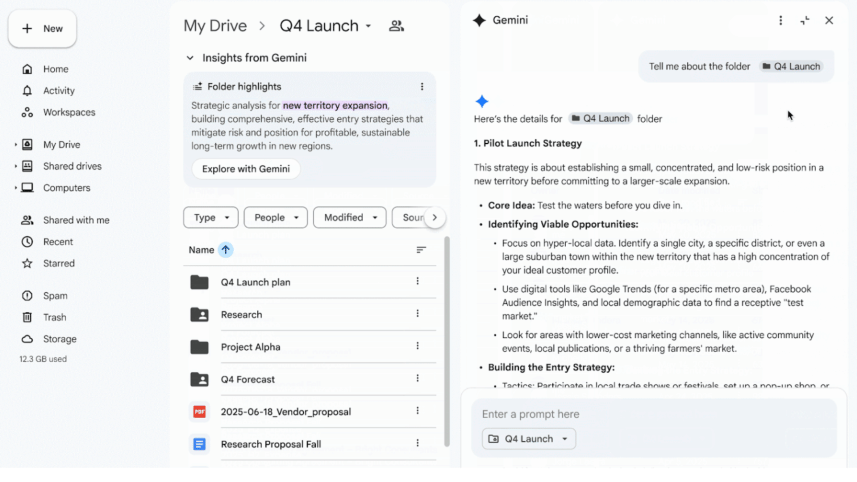Open the Storage section

[60, 339]
